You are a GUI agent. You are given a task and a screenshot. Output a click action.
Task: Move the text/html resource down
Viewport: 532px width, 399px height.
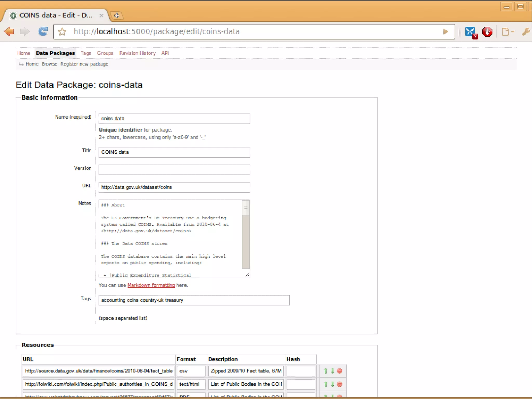(332, 384)
